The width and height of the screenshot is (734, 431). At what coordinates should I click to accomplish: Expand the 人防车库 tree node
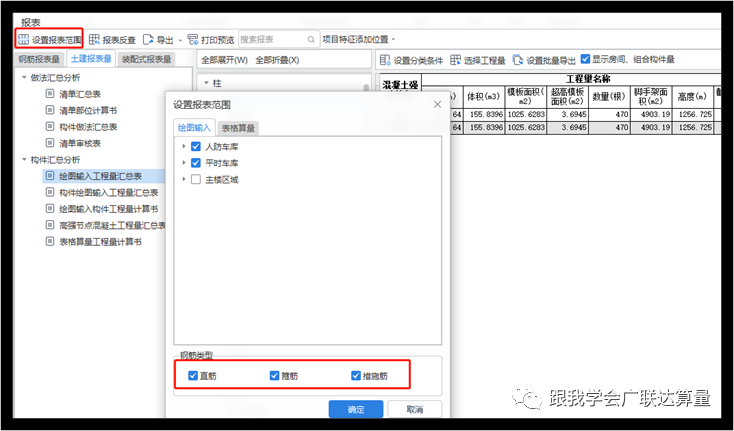click(184, 146)
